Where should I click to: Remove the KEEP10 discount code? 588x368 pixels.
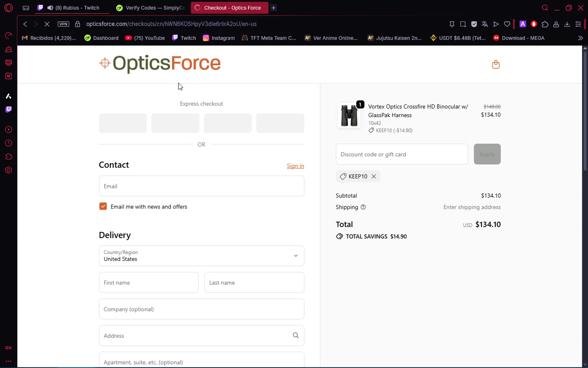coord(374,177)
